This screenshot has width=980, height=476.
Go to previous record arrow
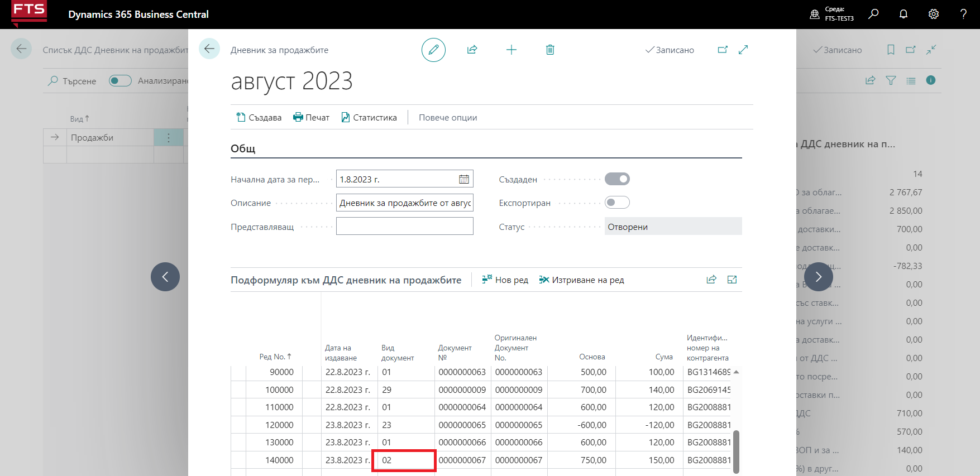165,277
